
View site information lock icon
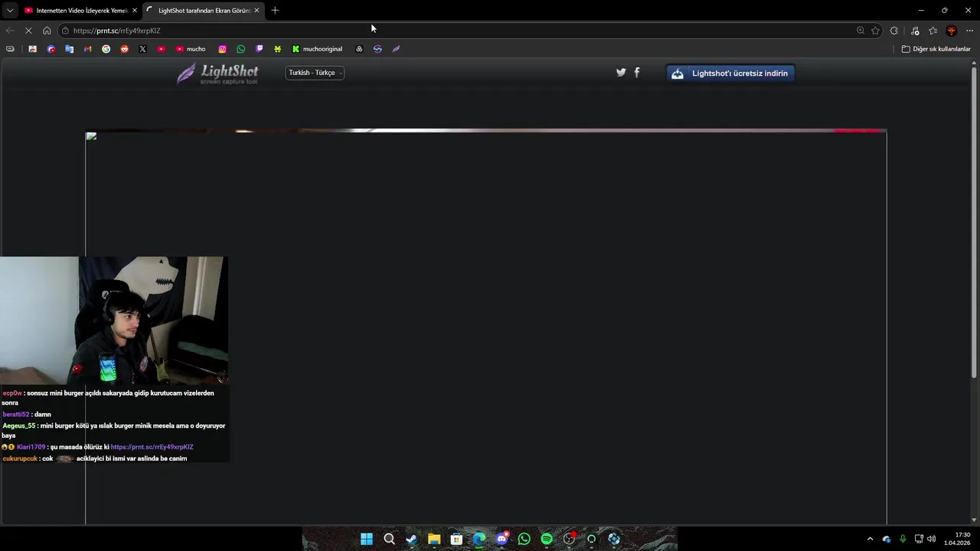coord(65,31)
